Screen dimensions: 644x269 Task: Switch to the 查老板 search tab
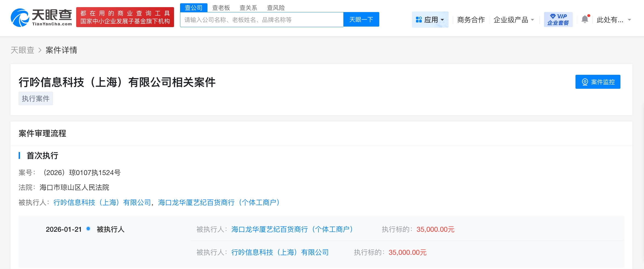(x=221, y=8)
